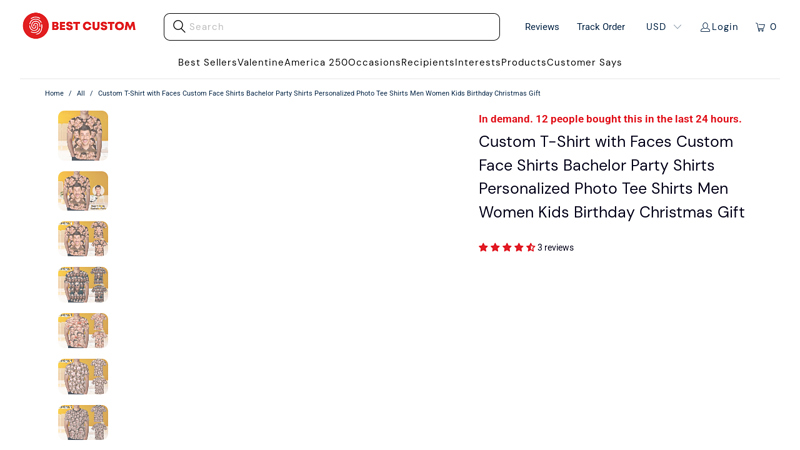
Task: Select the first product thumbnail
Action: (83, 135)
